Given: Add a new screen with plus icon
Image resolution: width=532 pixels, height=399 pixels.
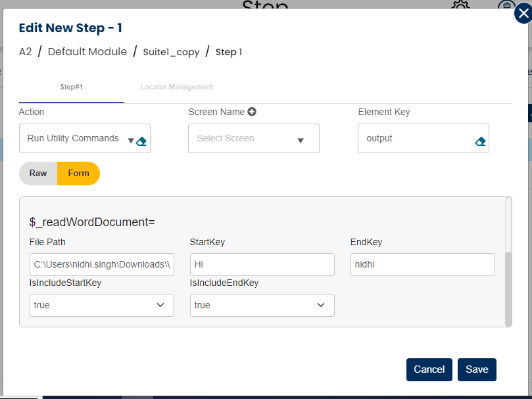Looking at the screenshot, I should point(251,112).
